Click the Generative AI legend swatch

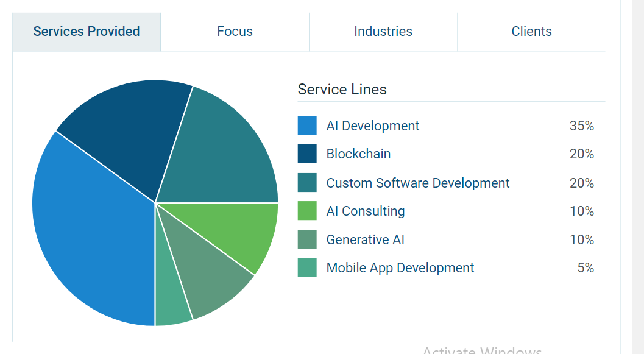(307, 239)
